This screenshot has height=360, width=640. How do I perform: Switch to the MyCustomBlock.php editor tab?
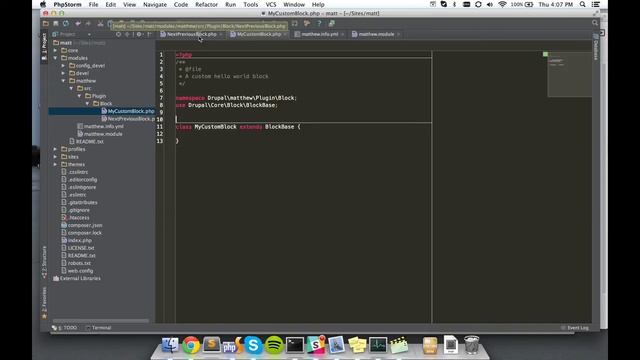(259, 34)
